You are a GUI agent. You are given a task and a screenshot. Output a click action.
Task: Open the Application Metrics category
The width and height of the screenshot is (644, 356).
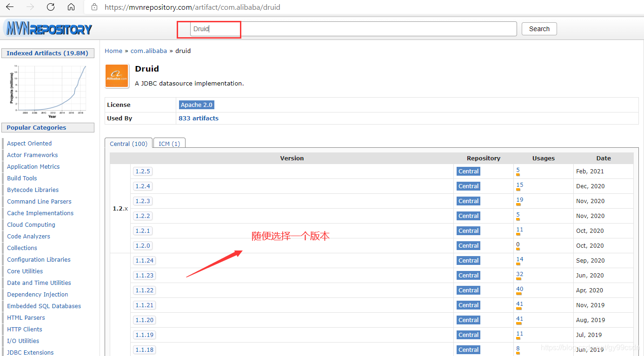pyautogui.click(x=33, y=167)
